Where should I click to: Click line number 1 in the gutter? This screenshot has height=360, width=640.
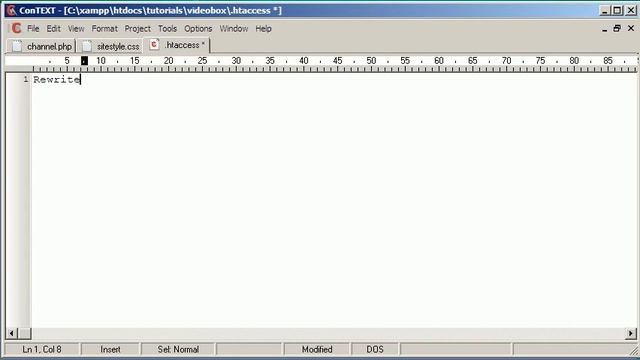[x=26, y=79]
